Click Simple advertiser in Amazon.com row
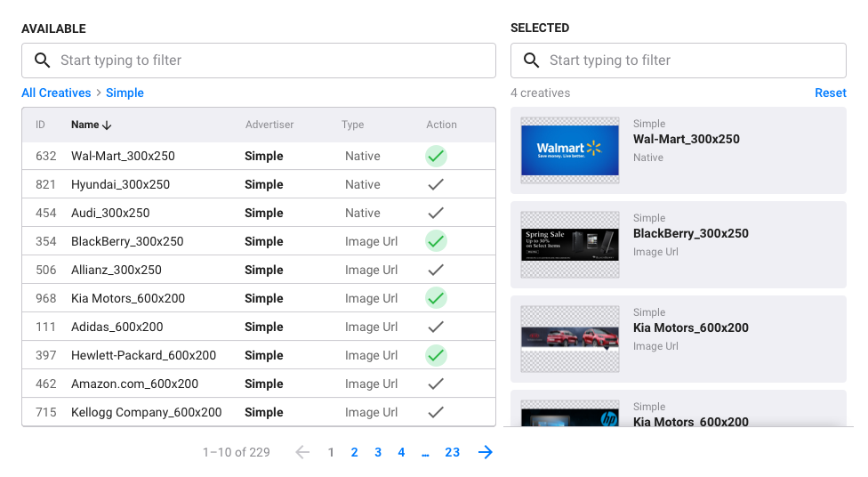The width and height of the screenshot is (868, 477). coord(264,384)
